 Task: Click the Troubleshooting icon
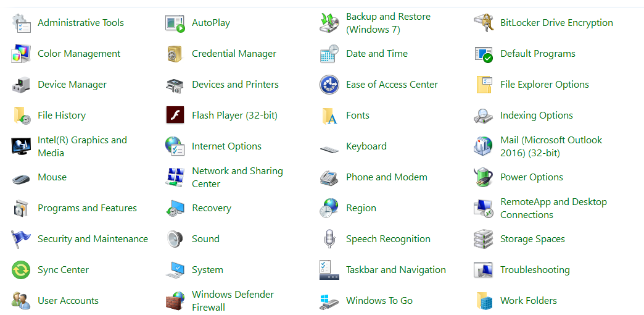coord(484,270)
